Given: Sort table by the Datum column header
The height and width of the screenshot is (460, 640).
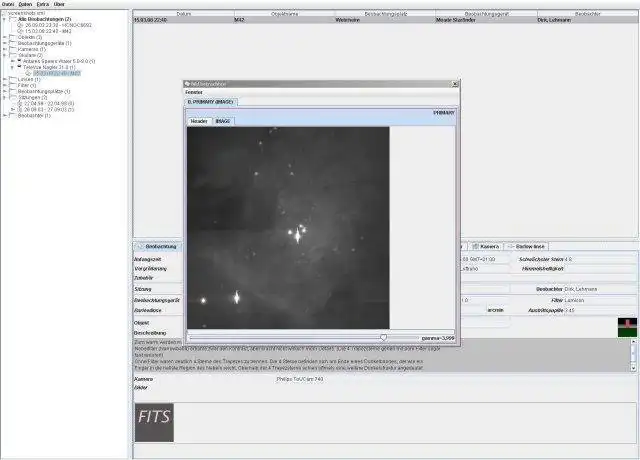Looking at the screenshot, I should point(184,14).
